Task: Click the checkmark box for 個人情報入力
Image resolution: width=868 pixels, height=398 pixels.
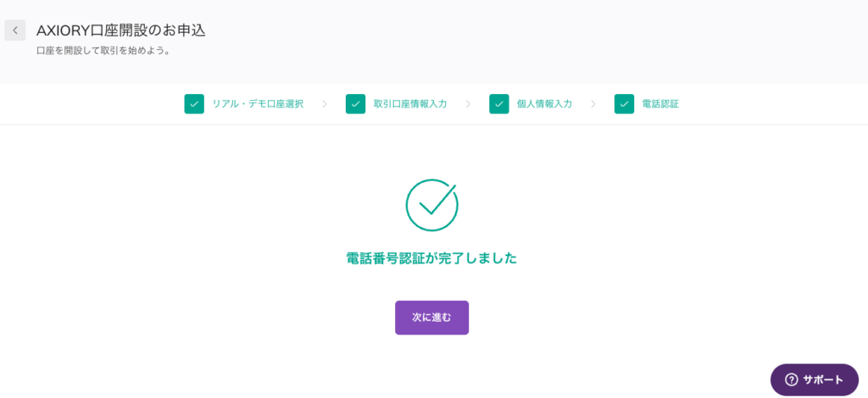Action: [498, 104]
